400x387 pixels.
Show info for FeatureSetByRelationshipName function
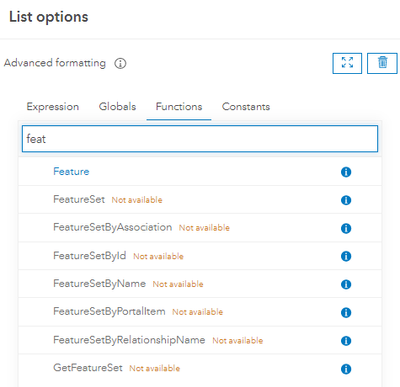[346, 341]
